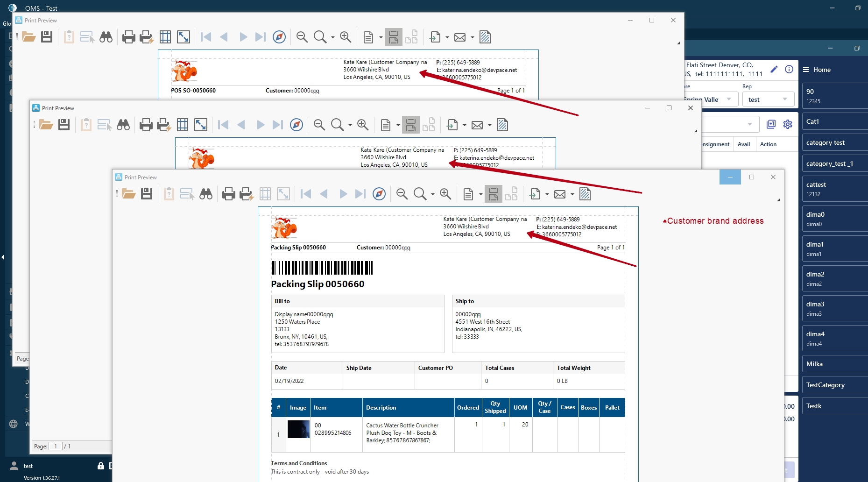Pick the dima0 category

(835, 219)
